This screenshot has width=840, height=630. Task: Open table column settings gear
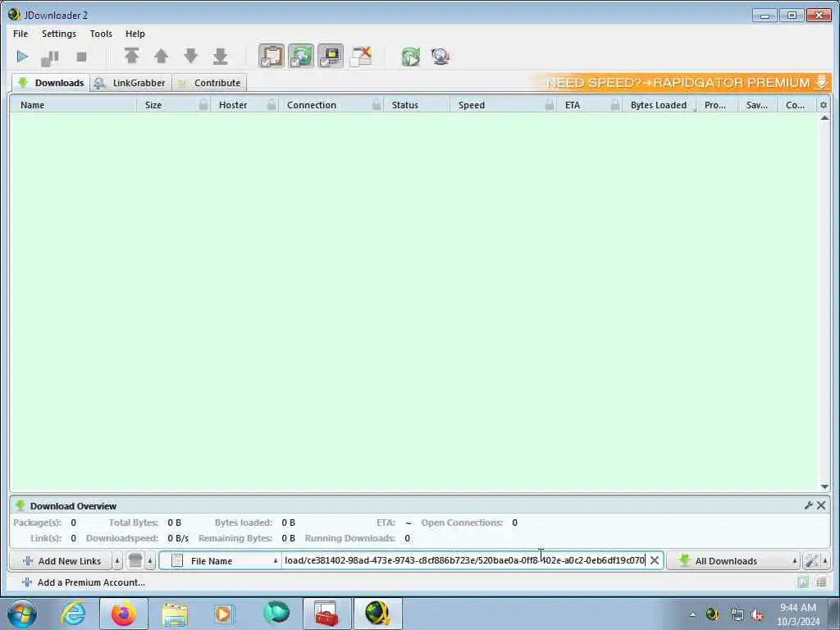[824, 105]
